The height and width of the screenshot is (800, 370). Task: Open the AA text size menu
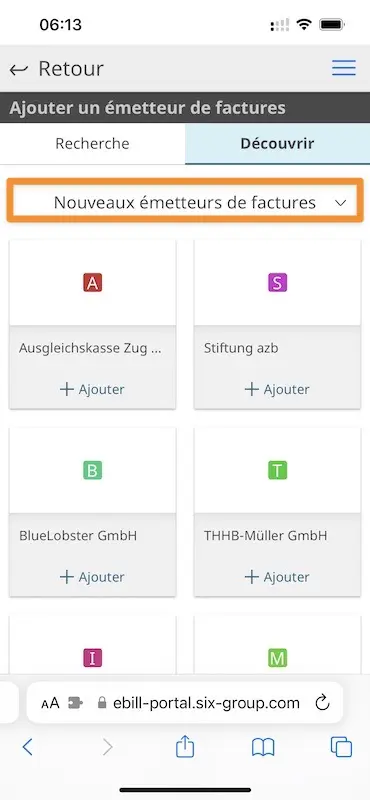(51, 703)
